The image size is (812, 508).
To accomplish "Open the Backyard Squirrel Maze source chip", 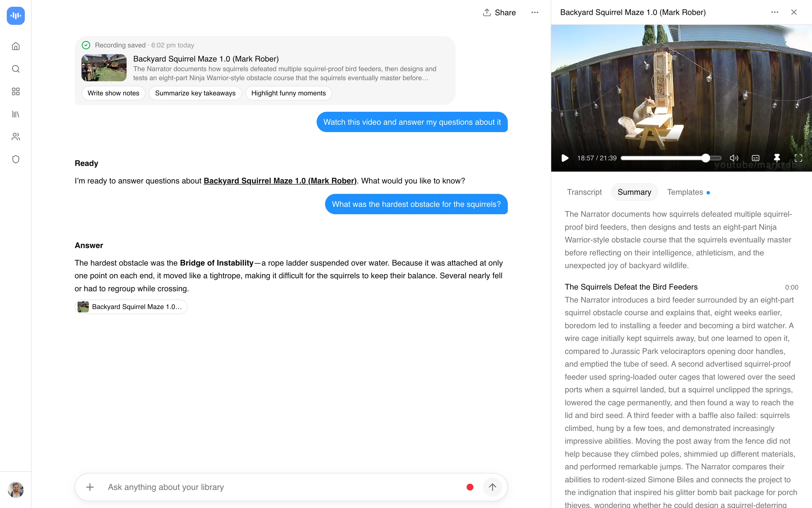I will coord(131,307).
